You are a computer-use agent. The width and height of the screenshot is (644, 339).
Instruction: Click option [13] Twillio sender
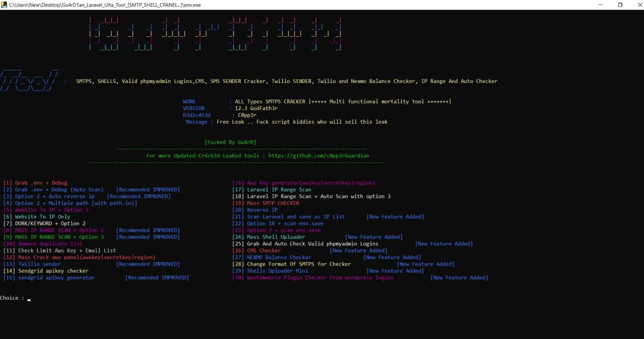pos(32,264)
